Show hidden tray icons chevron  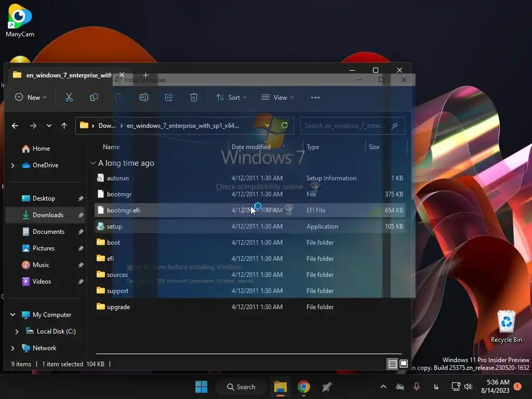[x=383, y=387]
